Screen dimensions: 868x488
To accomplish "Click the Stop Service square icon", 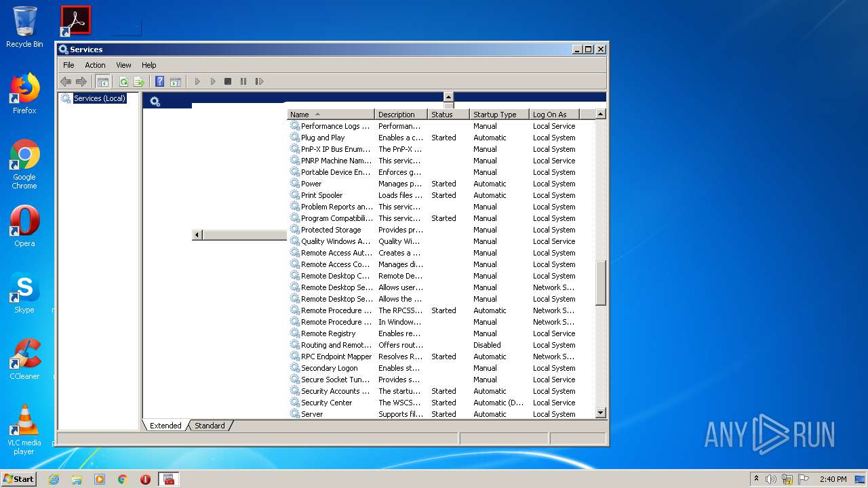I will 228,81.
